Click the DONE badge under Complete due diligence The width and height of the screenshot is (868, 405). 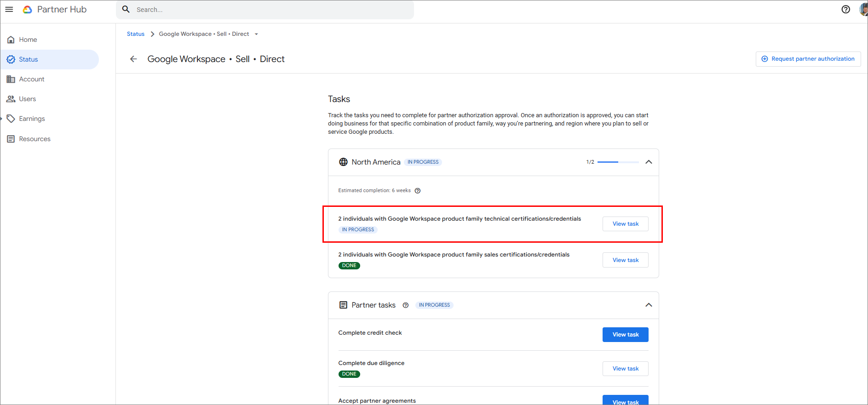tap(349, 374)
